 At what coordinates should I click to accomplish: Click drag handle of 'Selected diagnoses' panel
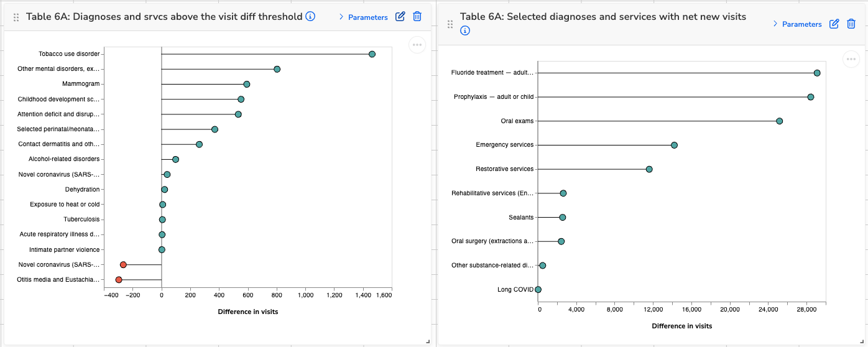(x=450, y=24)
